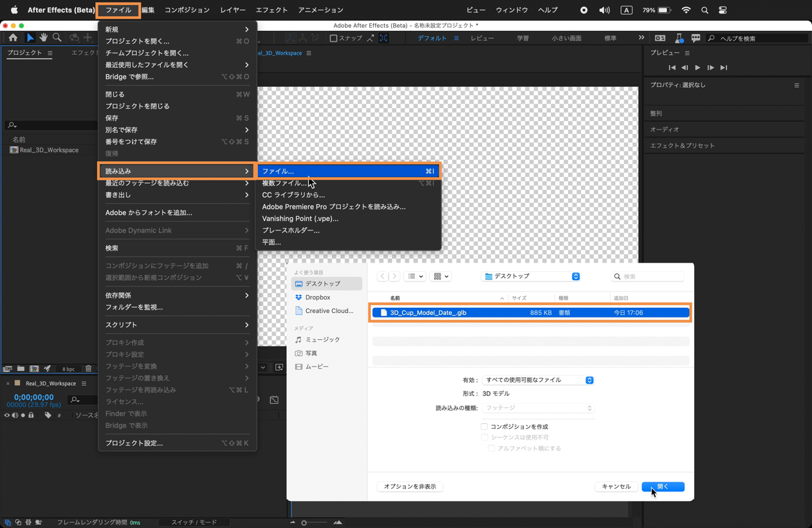The width and height of the screenshot is (812, 528).
Task: Click the new composition icon in Project panel
Action: (x=34, y=369)
